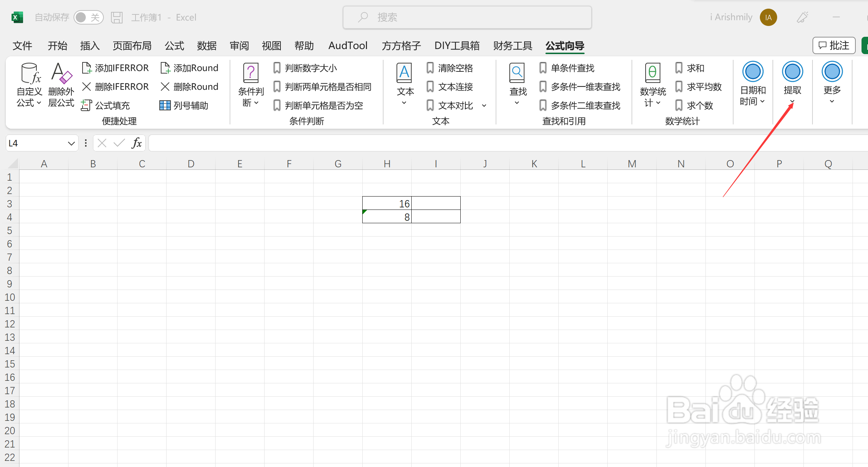
Task: Select column H header
Action: pyautogui.click(x=387, y=164)
